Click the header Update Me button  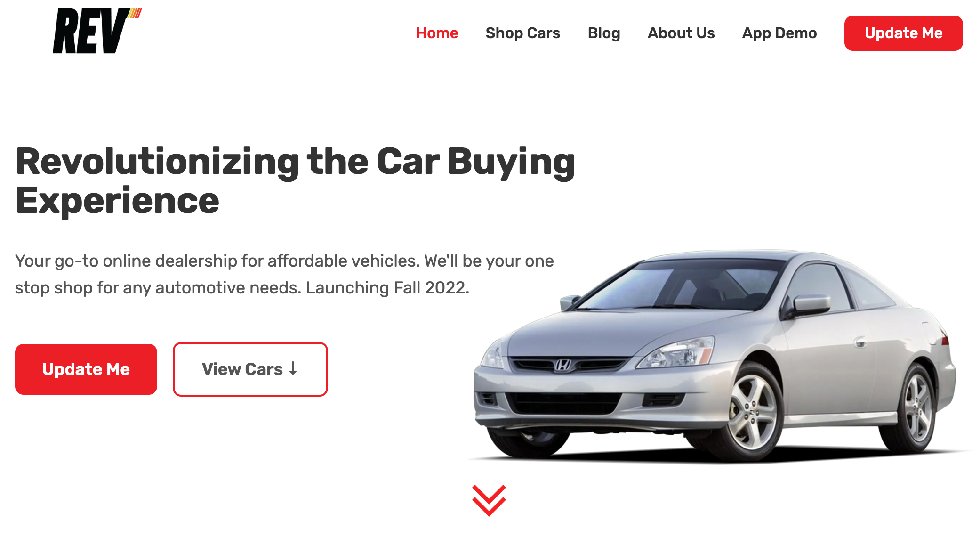point(903,33)
